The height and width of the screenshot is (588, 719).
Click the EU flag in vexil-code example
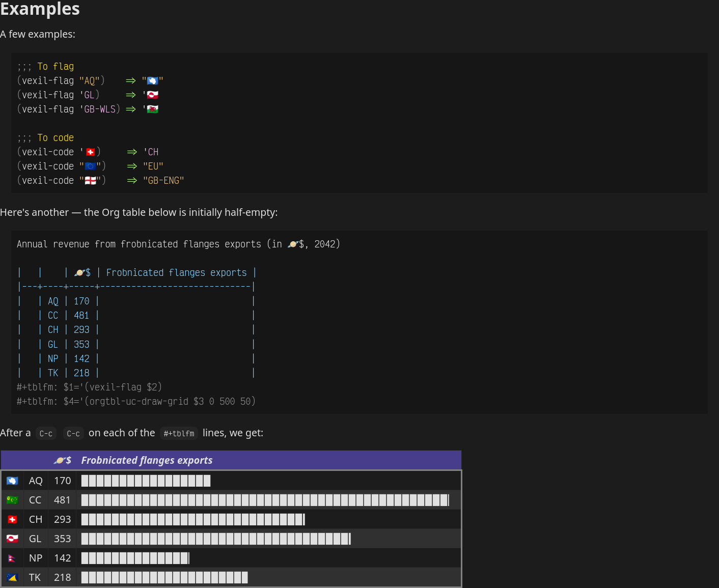(90, 166)
